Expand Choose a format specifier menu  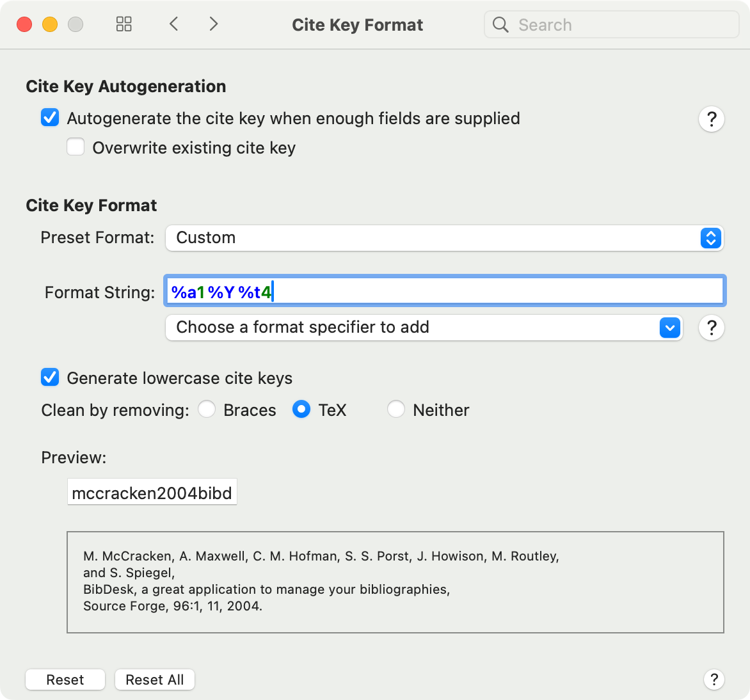point(423,328)
